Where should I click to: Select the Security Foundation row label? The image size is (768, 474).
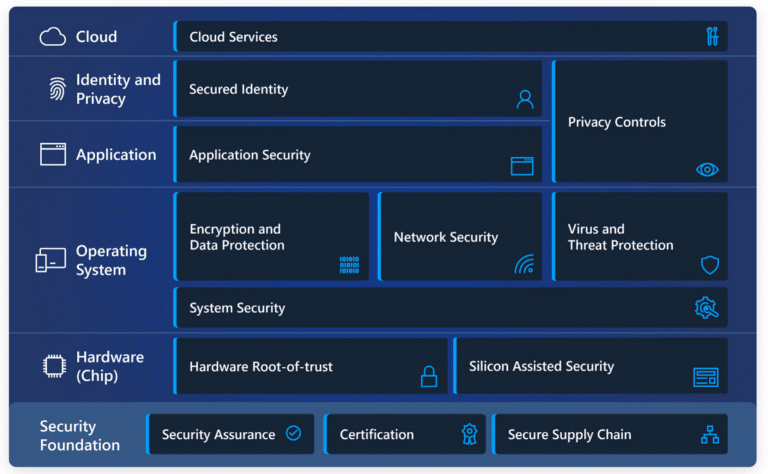(x=80, y=435)
